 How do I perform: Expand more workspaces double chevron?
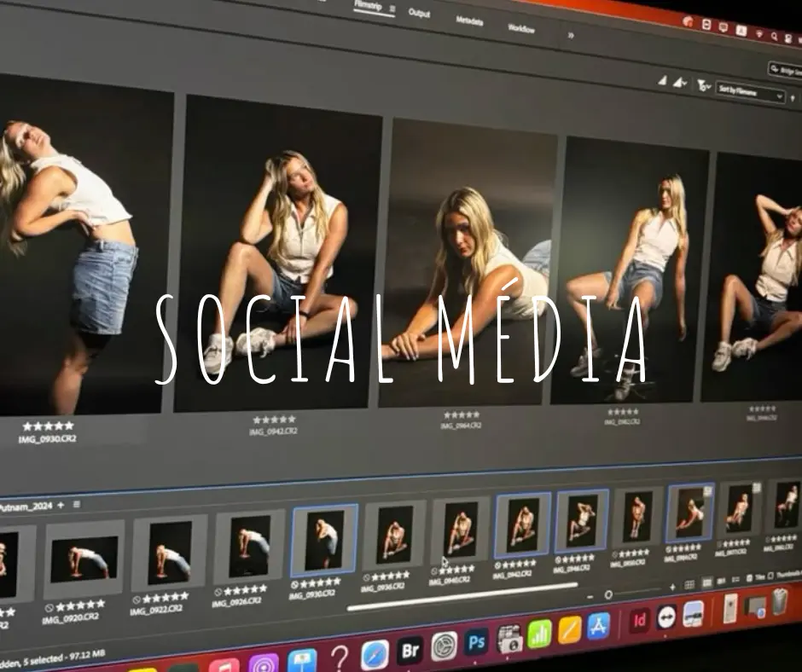tap(571, 35)
